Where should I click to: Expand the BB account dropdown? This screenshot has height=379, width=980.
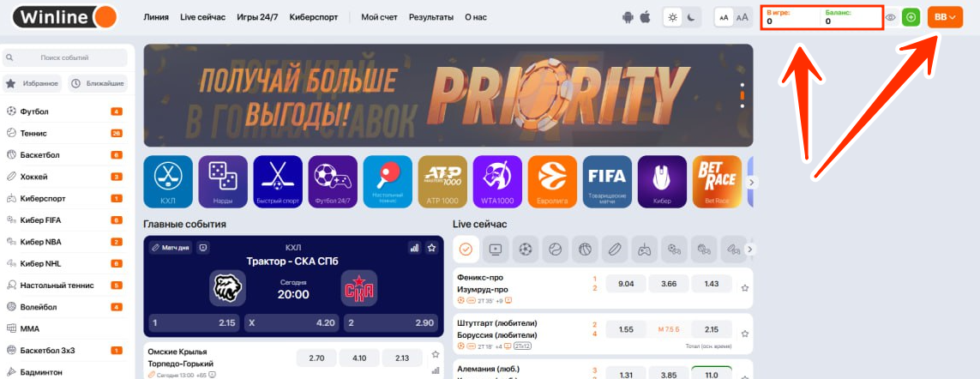945,17
